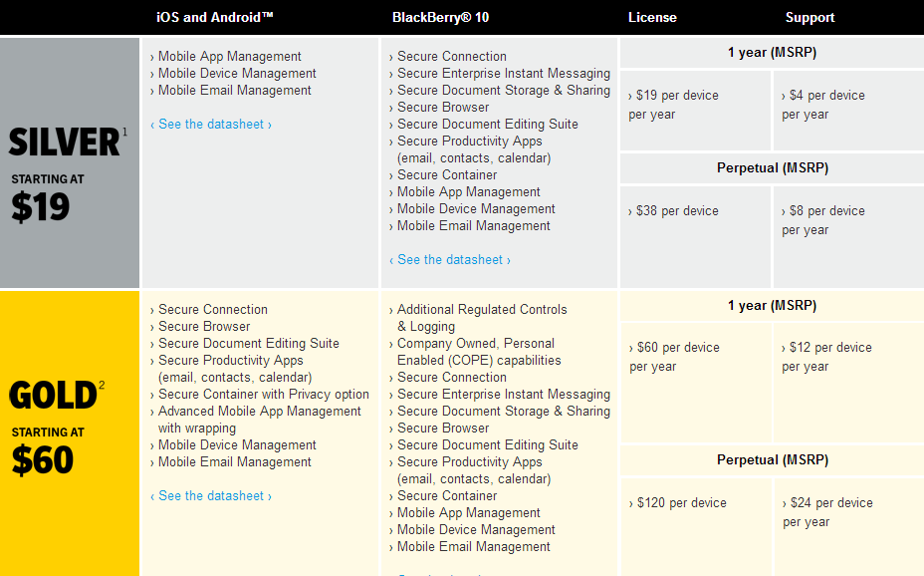This screenshot has height=576, width=924.
Task: Select "$8 per device per year" support price
Action: pos(823,220)
